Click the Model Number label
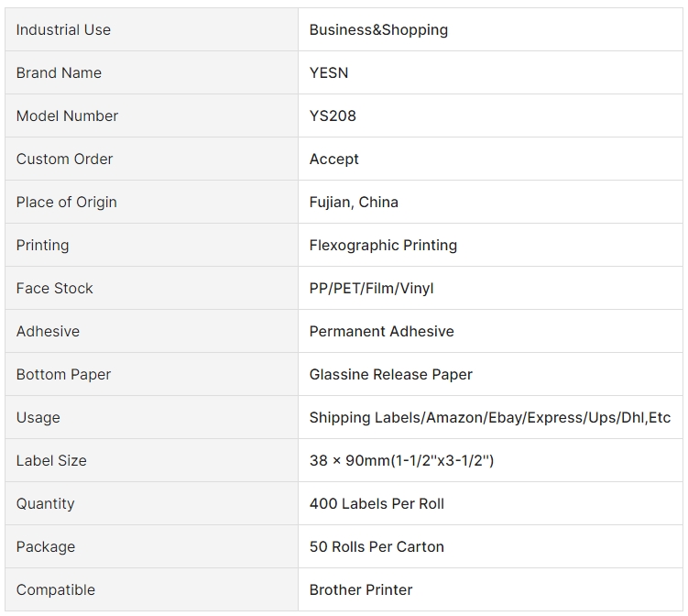Viewport: 688px width, 616px height. point(67,116)
